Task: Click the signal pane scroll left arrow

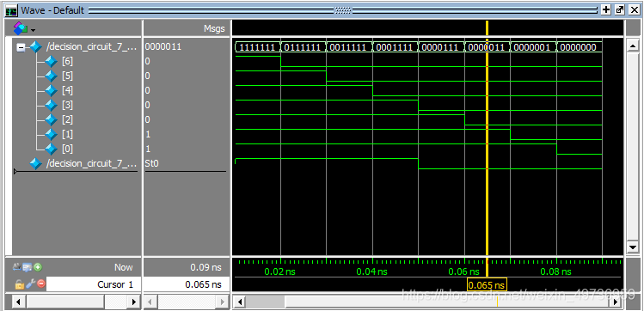Action: (x=18, y=302)
